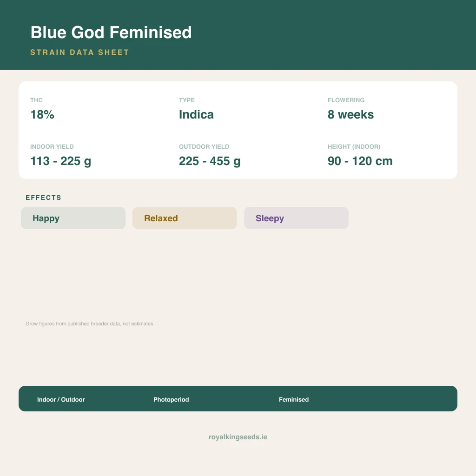The height and width of the screenshot is (476, 476).
Task: Select the indoor yield 113 - 225 g
Action: pos(61,161)
